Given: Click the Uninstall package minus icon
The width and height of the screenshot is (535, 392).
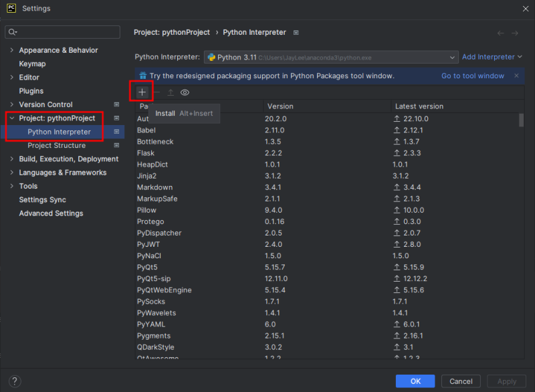Looking at the screenshot, I should tap(157, 92).
